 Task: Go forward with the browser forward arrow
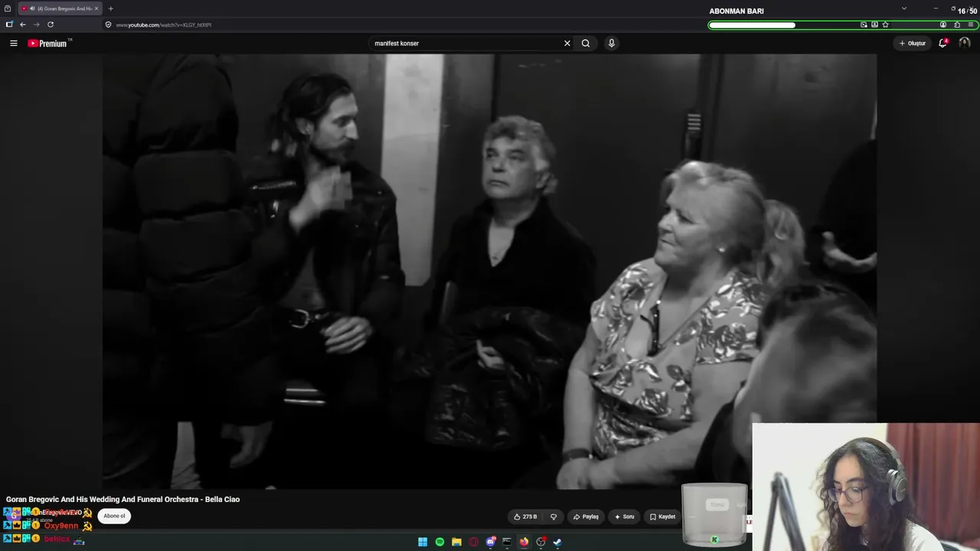click(36, 24)
